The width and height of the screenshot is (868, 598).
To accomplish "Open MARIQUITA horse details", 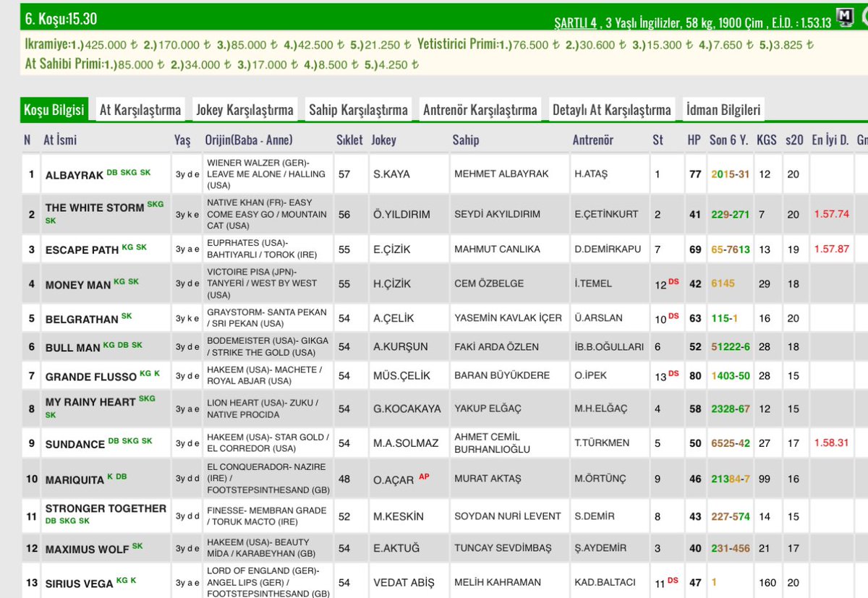I will coord(75,479).
